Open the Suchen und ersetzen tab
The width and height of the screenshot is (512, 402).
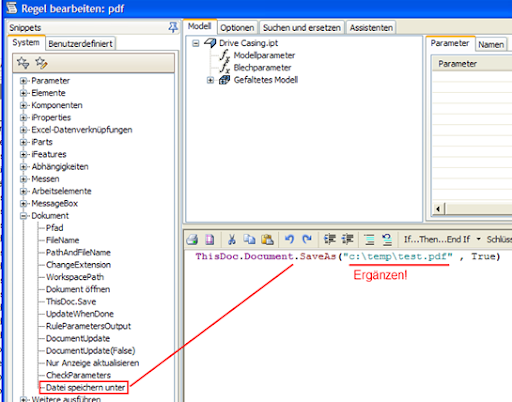[302, 28]
